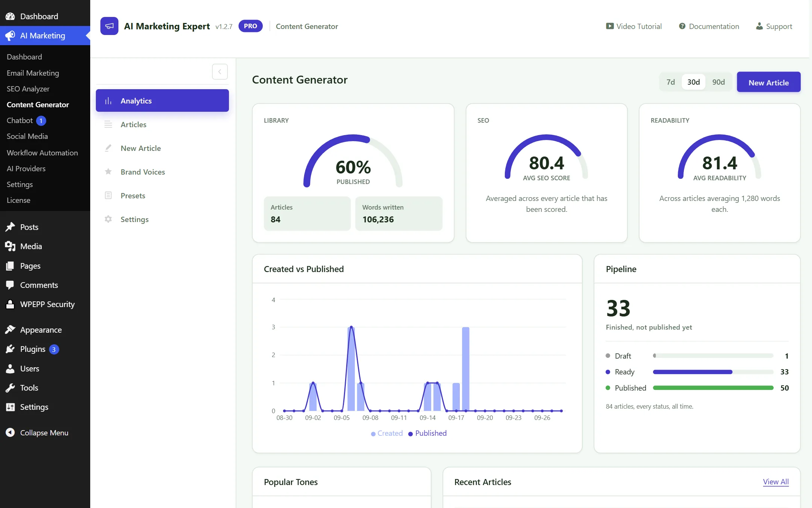The image size is (812, 508).
Task: Open the Documentation link
Action: (x=709, y=26)
